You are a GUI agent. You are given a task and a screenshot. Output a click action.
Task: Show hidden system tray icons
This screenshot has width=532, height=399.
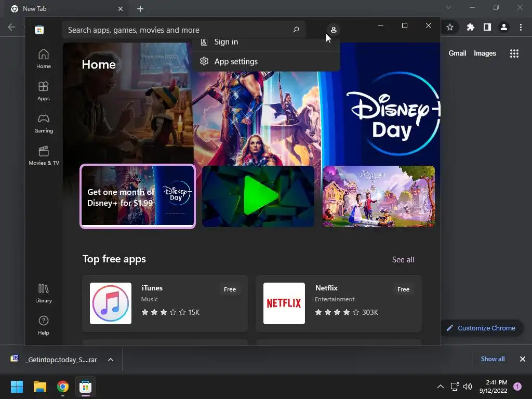click(x=441, y=387)
